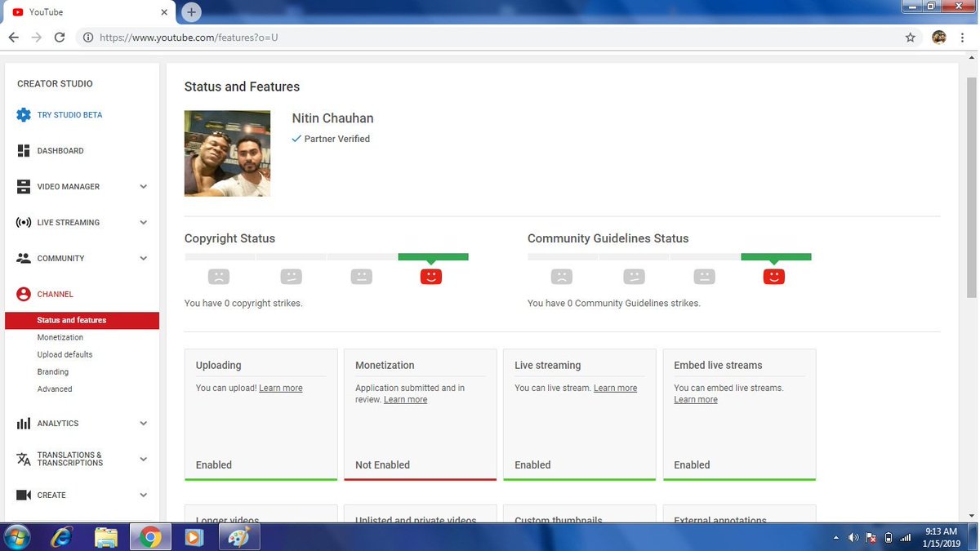Click the Translations & Transcriptions icon

click(x=24, y=460)
